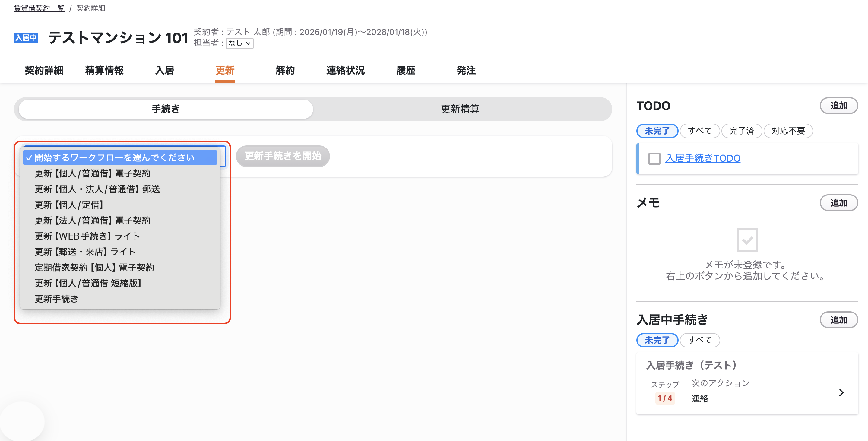Choose the plain 更新手続き option

[120, 299]
